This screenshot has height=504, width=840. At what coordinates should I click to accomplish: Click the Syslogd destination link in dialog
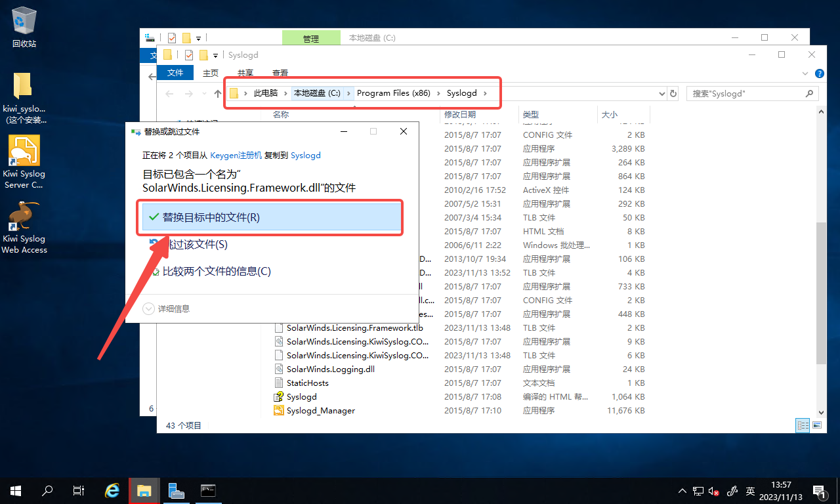pos(306,156)
